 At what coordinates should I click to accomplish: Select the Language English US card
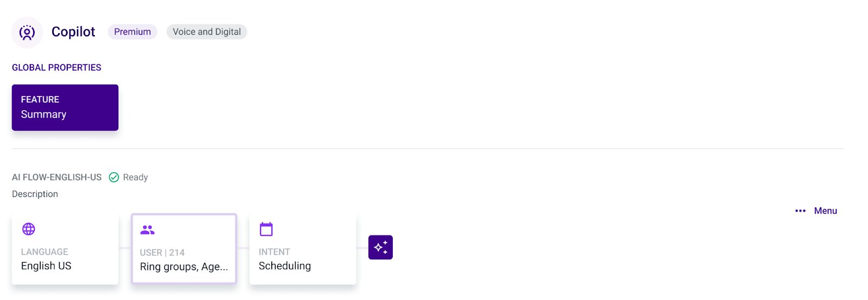(x=65, y=249)
